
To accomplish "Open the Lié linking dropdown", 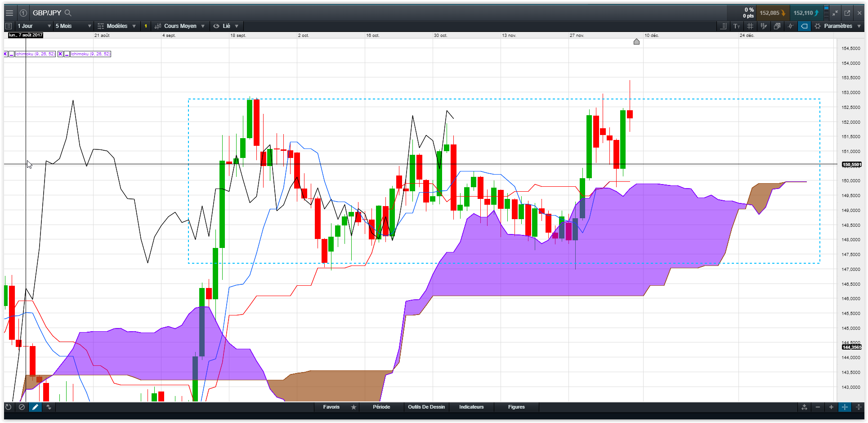I will point(226,26).
